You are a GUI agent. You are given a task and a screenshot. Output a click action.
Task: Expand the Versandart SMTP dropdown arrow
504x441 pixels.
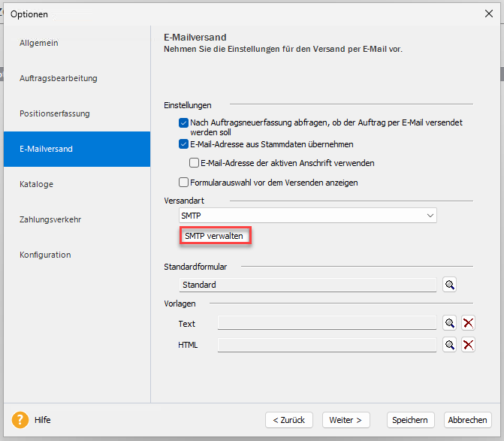coord(430,216)
